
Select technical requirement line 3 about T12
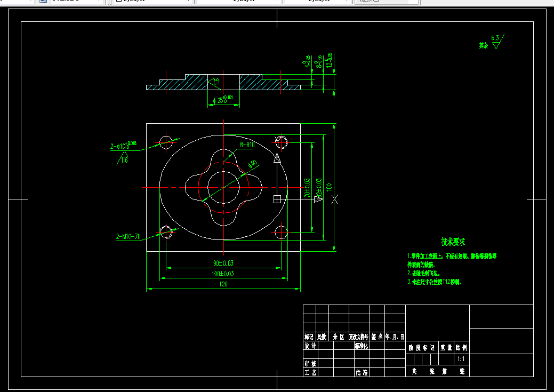coord(434,282)
